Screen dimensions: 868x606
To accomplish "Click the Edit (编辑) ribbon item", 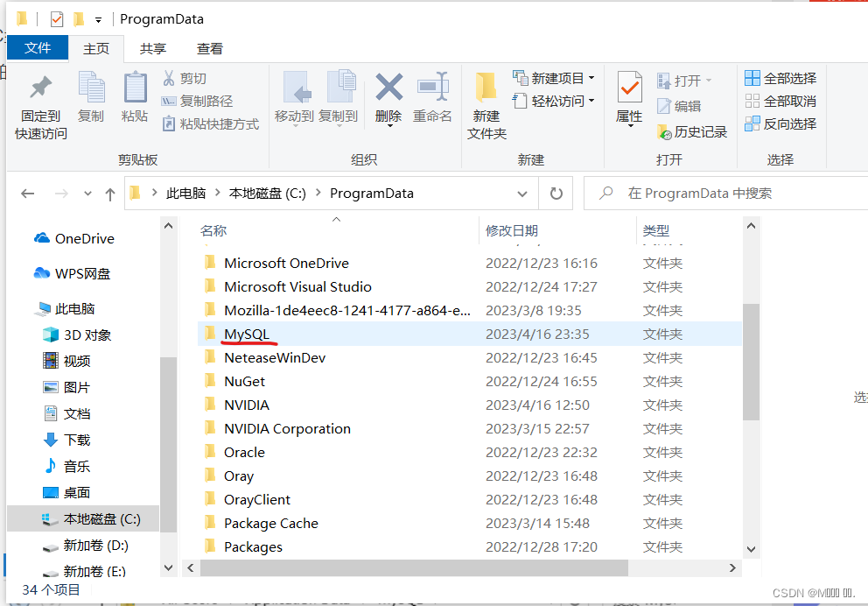I will pos(679,106).
